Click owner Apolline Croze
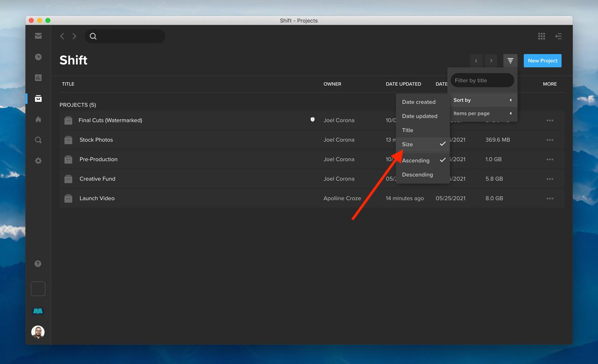This screenshot has width=598, height=364. pyautogui.click(x=342, y=198)
